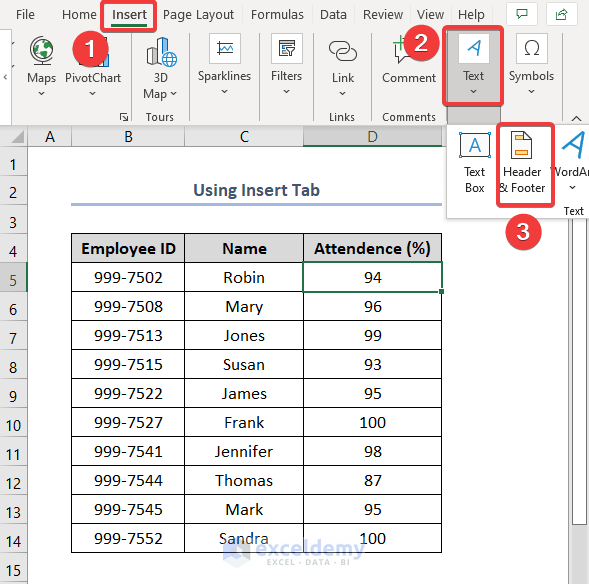Select cell containing 999-7545
Screen dimensions: 589x584
128,509
